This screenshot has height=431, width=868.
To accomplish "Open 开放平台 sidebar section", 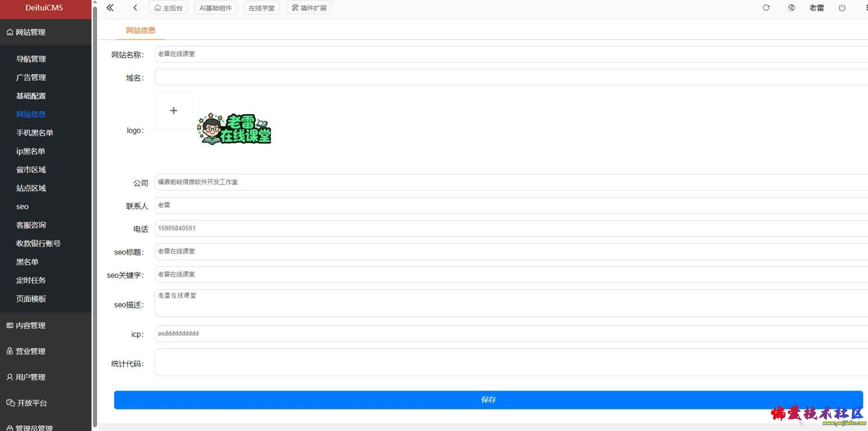I will pos(32,403).
